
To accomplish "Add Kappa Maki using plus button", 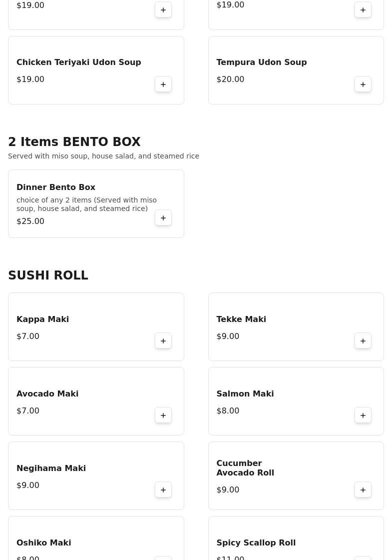I will click(x=163, y=340).
